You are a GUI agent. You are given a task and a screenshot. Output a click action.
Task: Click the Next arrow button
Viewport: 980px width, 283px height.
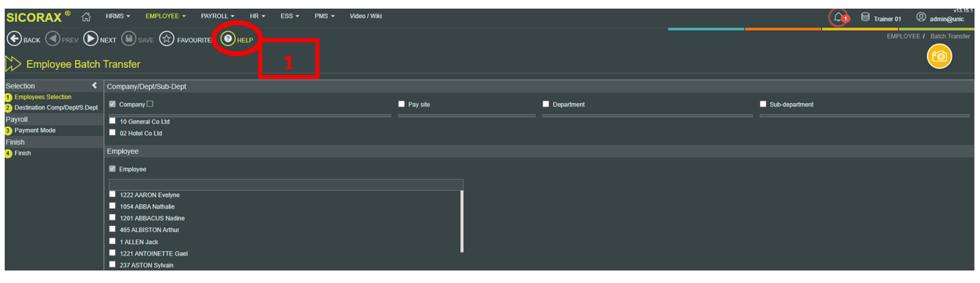click(91, 39)
